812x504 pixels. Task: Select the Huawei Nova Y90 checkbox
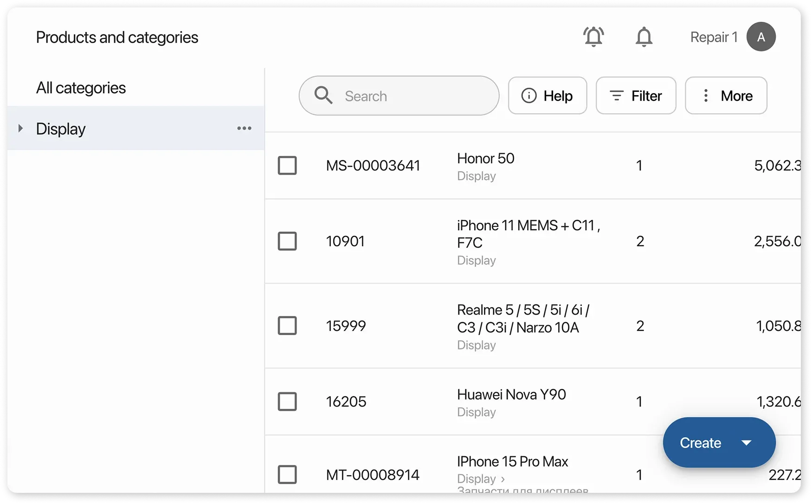(x=287, y=401)
